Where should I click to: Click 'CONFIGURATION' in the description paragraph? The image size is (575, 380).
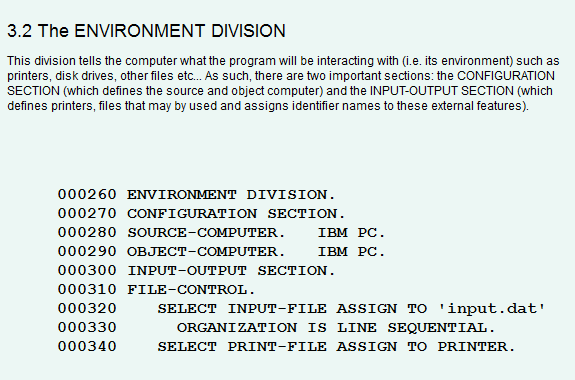(x=506, y=76)
